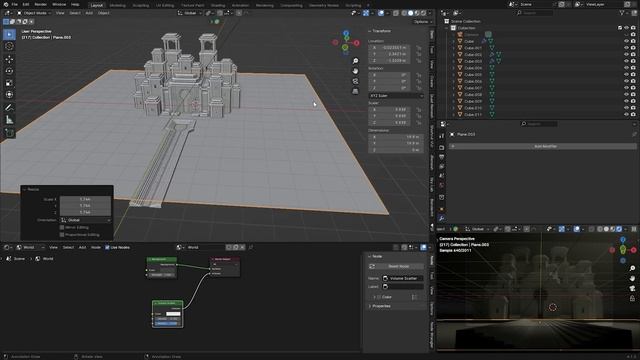Select the Cursor tool in the toolbar
Image resolution: width=640 pixels, height=360 pixels.
(9, 46)
